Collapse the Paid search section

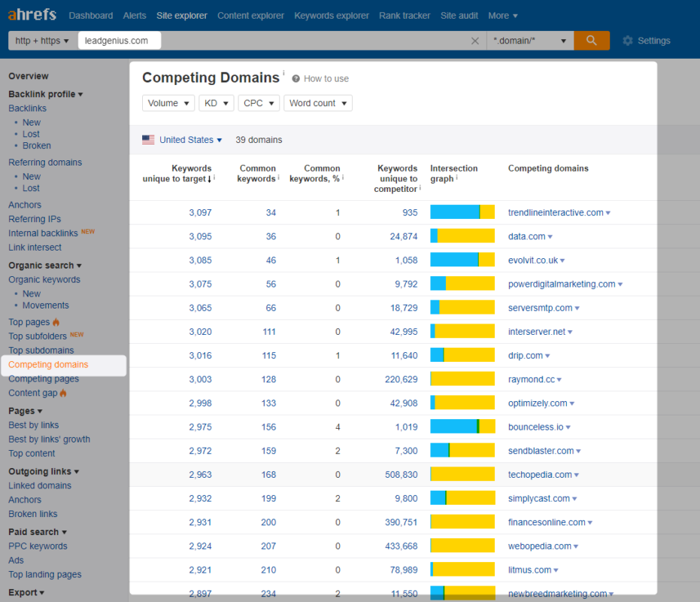pos(38,532)
